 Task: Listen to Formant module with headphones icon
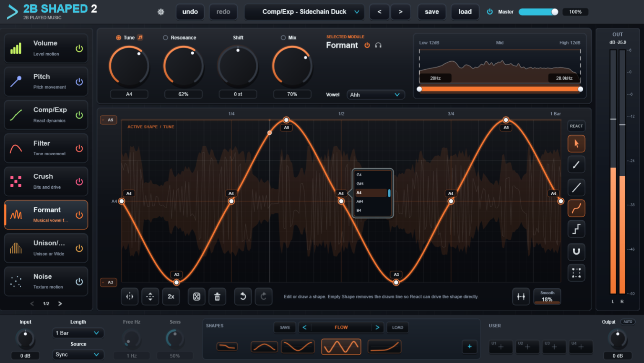pos(378,45)
